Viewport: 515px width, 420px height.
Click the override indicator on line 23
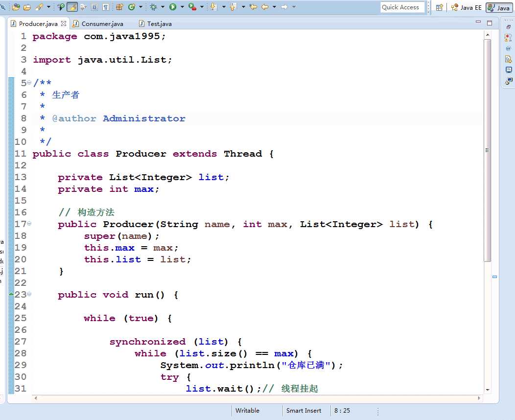tap(11, 294)
